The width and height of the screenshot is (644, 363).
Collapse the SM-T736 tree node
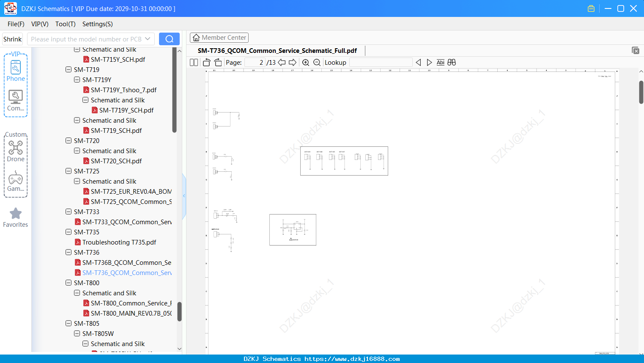point(69,252)
